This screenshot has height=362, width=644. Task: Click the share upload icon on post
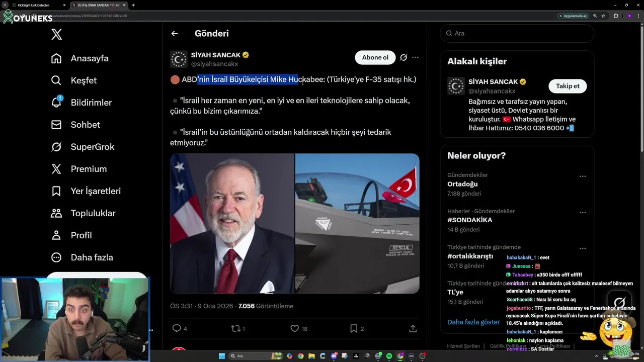[413, 328]
